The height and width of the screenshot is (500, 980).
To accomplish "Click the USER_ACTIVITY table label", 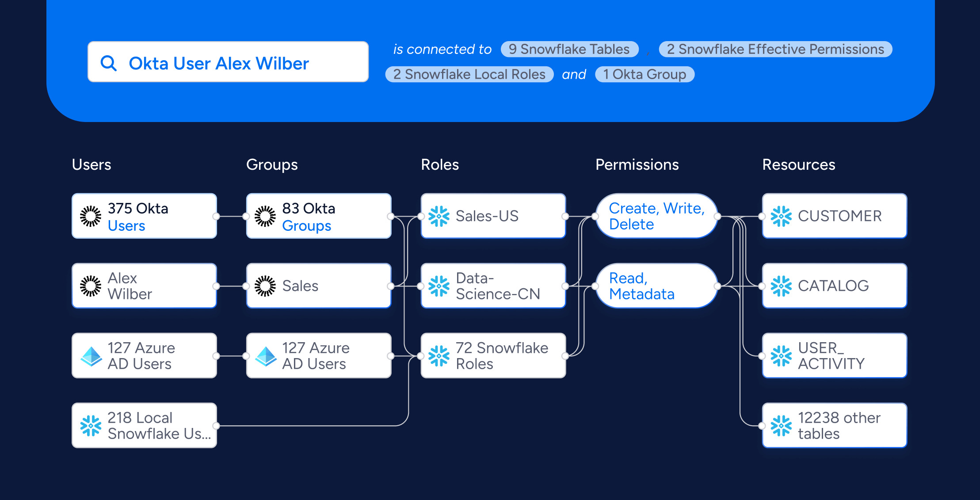I will pos(831,356).
